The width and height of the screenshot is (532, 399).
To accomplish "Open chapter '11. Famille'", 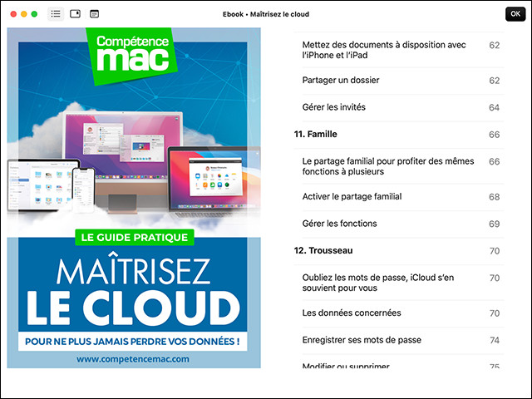I will [x=399, y=135].
